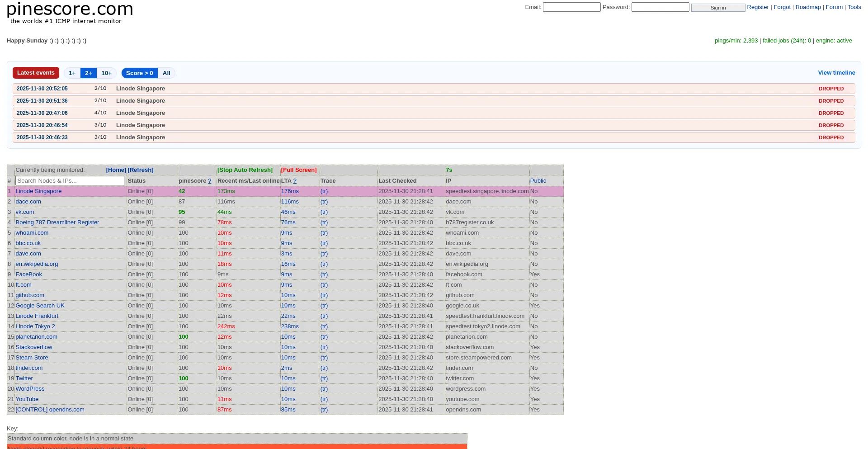Click the Latest events red badge
This screenshot has height=449, width=868.
[36, 73]
